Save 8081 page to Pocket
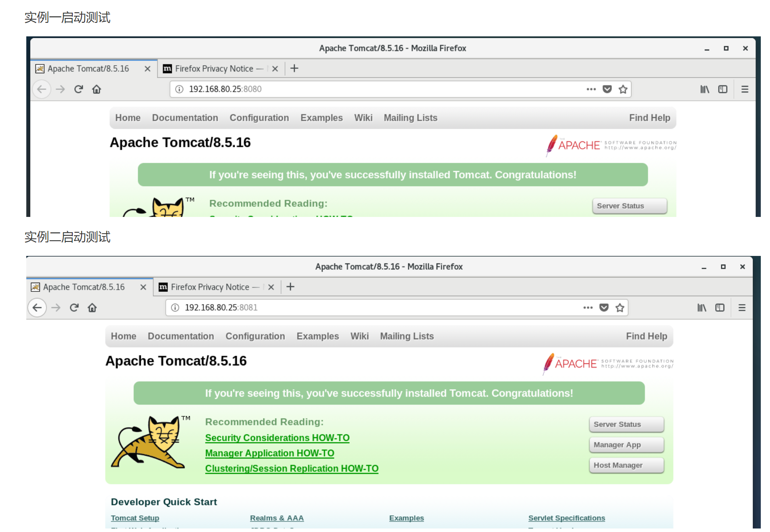770x532 pixels. [x=604, y=308]
